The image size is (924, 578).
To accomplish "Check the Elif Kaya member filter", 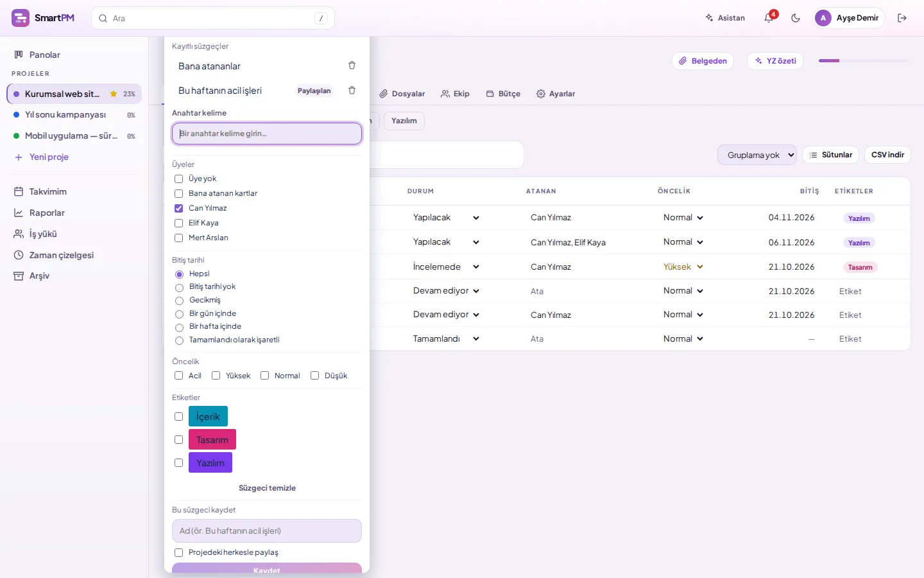I will point(178,223).
